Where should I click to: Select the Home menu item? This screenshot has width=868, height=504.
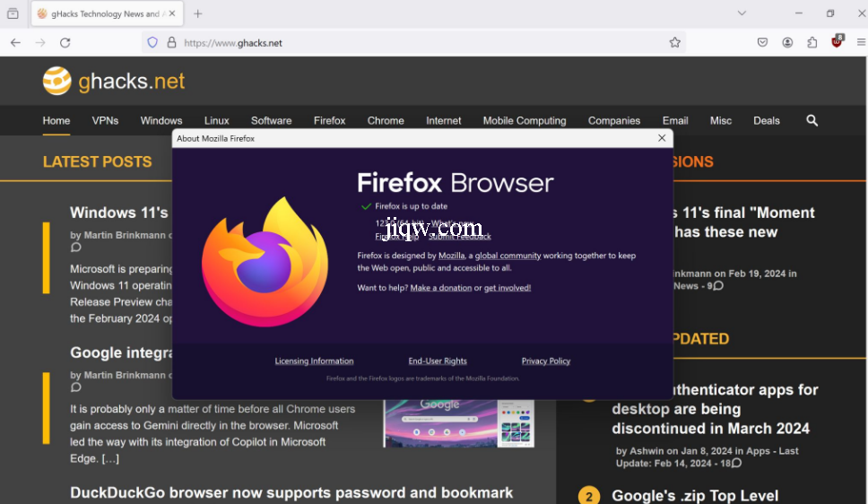pos(56,121)
